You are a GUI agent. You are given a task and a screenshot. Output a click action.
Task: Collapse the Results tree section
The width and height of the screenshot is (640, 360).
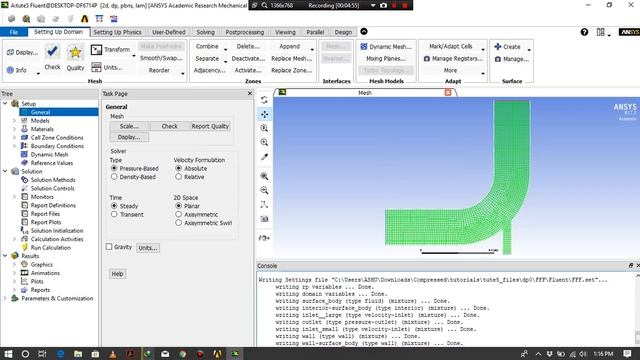(5, 256)
